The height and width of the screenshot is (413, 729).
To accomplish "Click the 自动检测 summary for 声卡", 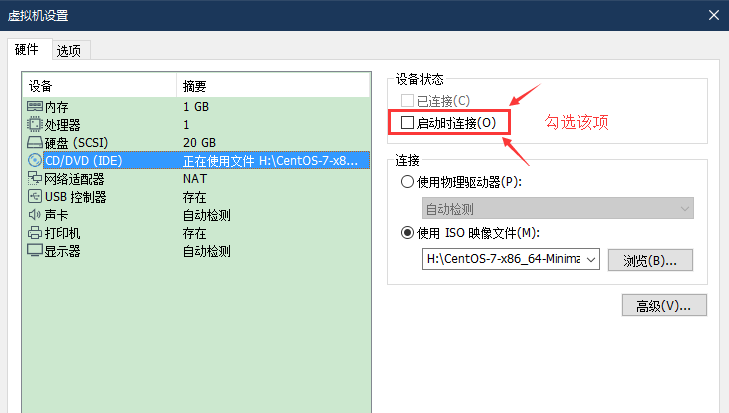I will (207, 215).
